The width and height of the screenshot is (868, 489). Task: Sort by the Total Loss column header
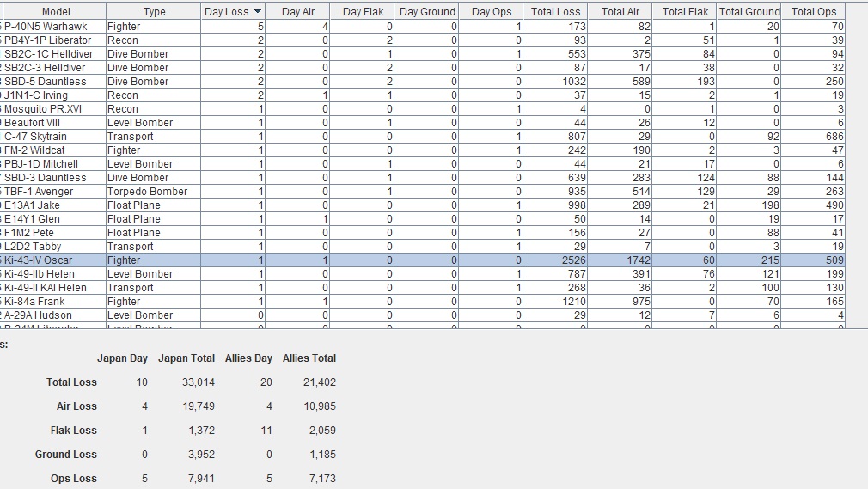coord(556,12)
